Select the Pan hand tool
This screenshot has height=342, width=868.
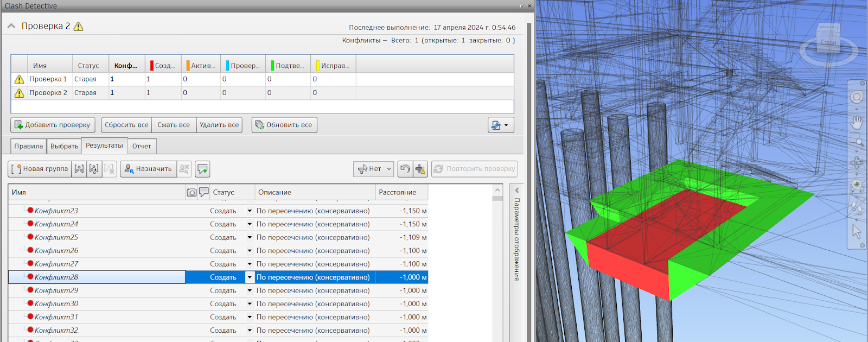point(857,122)
